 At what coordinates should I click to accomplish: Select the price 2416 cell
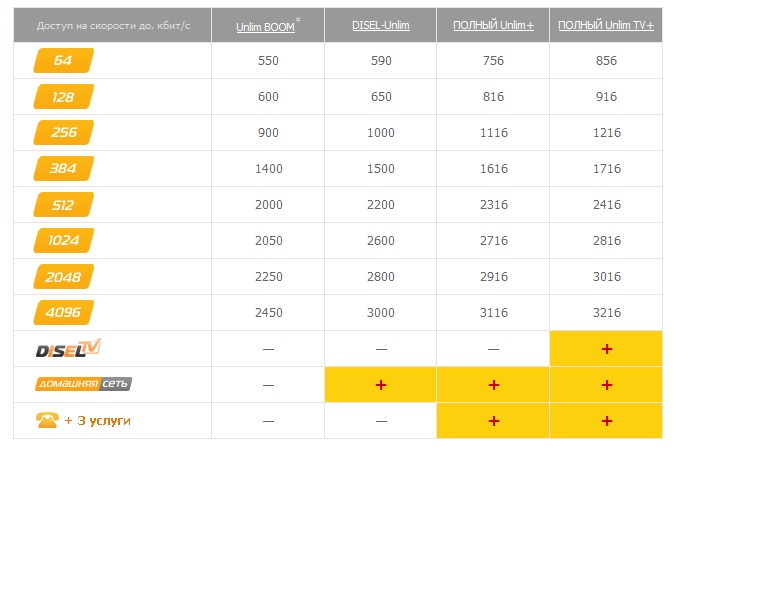tap(607, 205)
